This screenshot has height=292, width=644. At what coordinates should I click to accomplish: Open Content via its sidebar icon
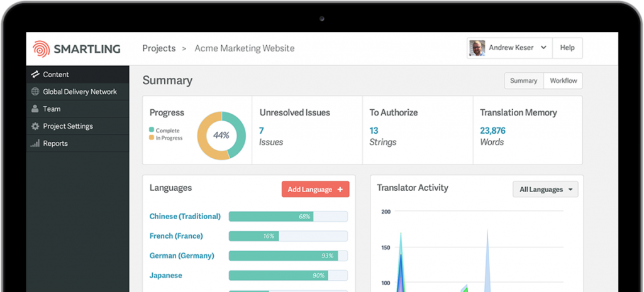(35, 75)
